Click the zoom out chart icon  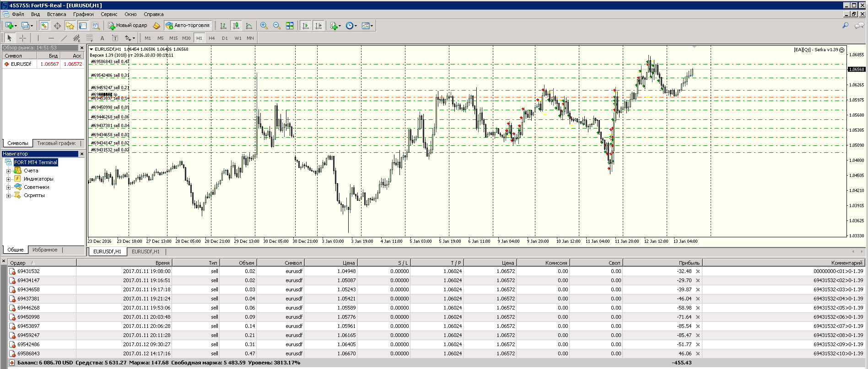coord(277,26)
